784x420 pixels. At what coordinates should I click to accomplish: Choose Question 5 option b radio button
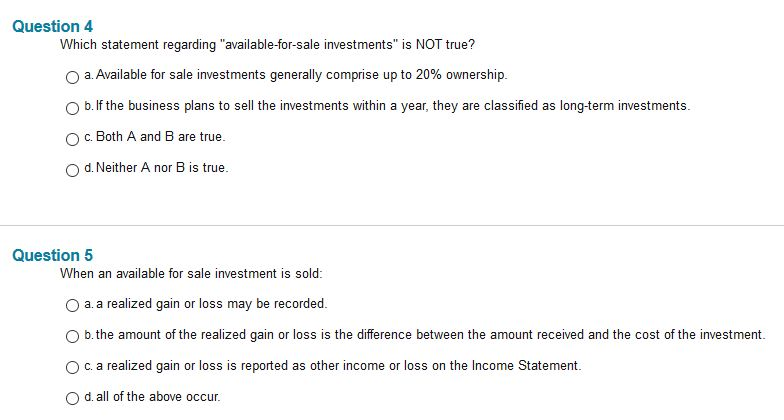72,336
